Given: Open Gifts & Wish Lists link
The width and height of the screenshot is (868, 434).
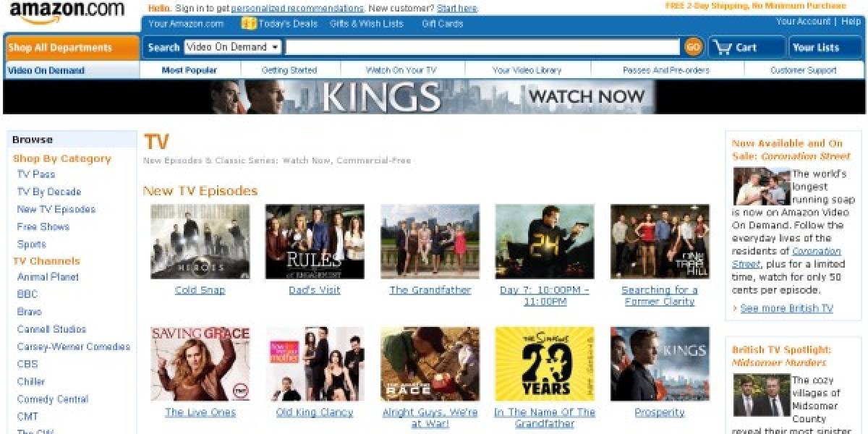Looking at the screenshot, I should tap(366, 23).
